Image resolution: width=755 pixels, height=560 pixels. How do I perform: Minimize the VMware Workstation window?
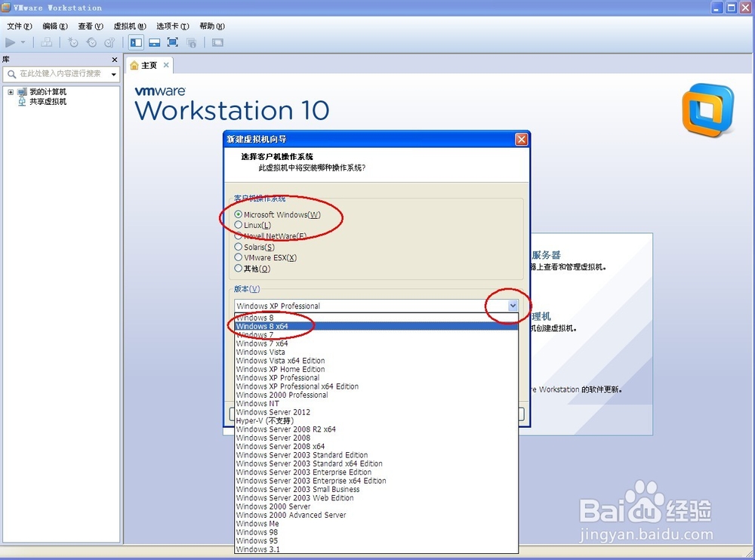point(717,8)
